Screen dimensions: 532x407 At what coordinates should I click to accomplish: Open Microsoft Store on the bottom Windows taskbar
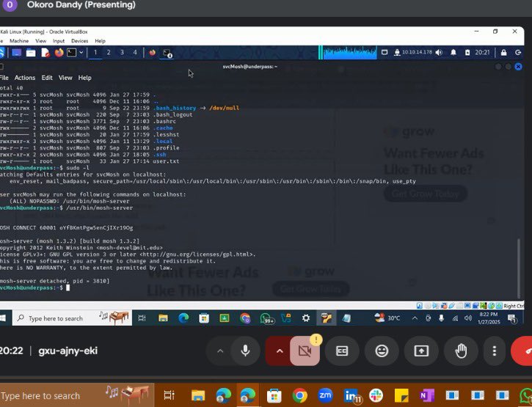(274, 395)
